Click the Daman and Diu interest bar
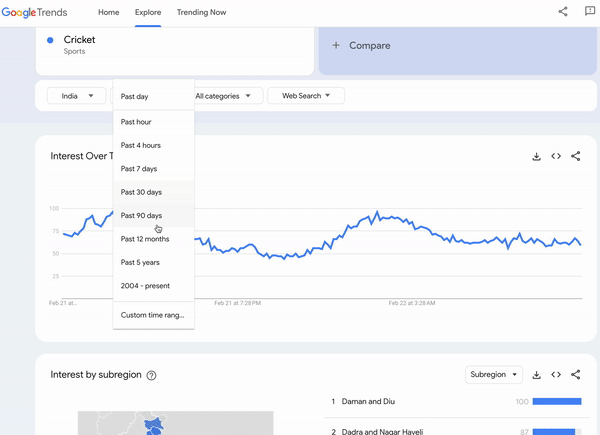600x435 pixels. [x=557, y=401]
